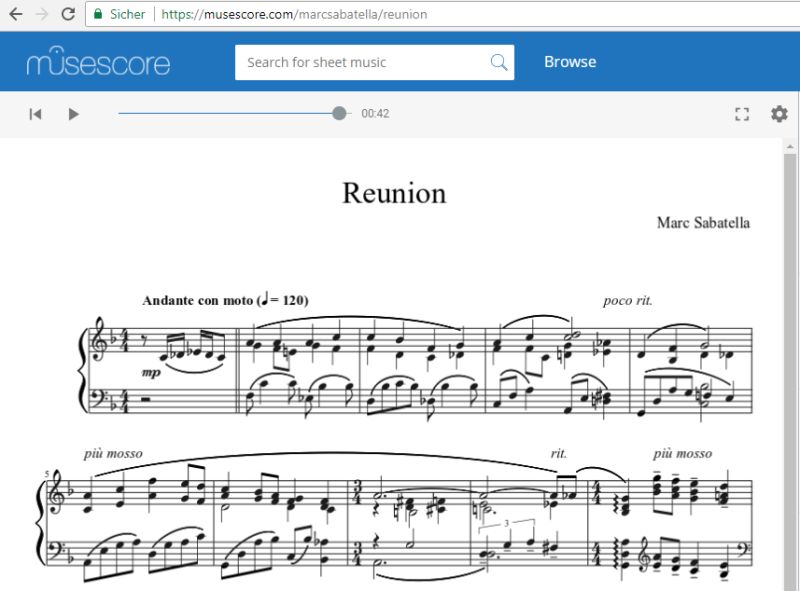Image resolution: width=800 pixels, height=591 pixels.
Task: Click the skip-to-beginning playback icon
Action: [34, 114]
